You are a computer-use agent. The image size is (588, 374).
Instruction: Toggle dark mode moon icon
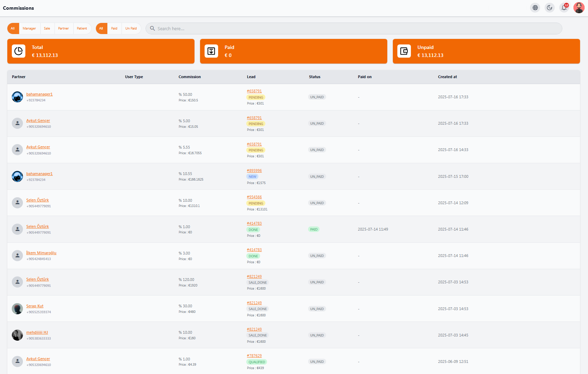[549, 8]
